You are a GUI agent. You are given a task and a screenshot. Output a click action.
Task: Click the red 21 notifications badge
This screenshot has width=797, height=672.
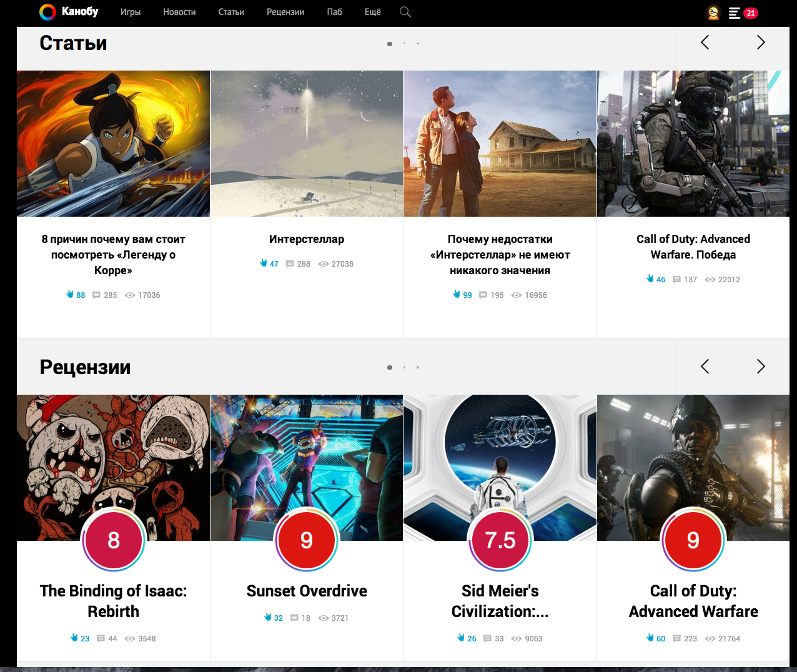pyautogui.click(x=750, y=12)
